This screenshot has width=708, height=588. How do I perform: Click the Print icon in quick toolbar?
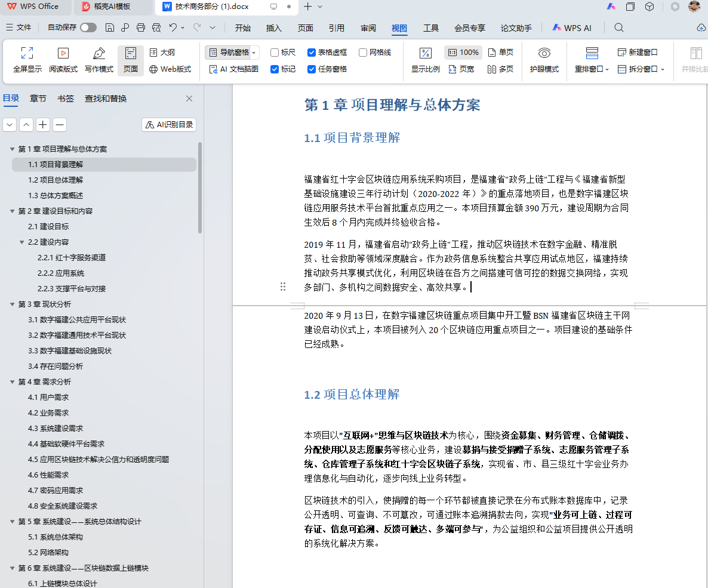point(140,27)
